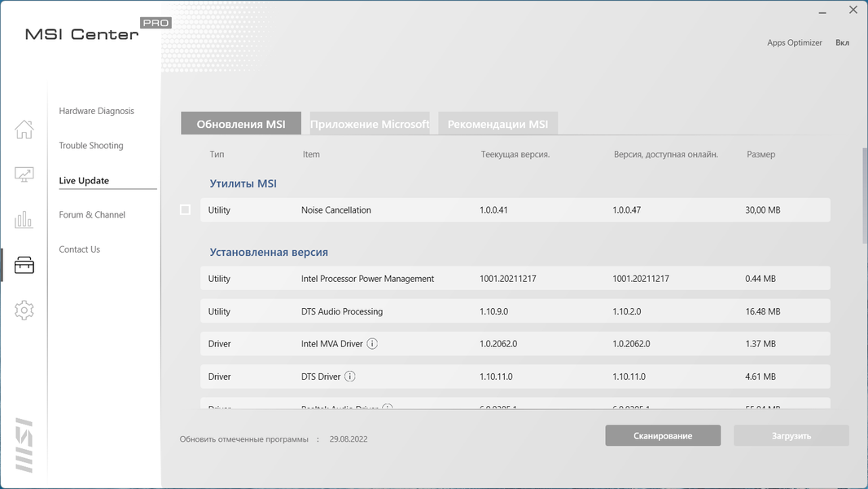Open Hardware Diagnosis menu item
Viewport: 868px width, 489px height.
pos(96,111)
